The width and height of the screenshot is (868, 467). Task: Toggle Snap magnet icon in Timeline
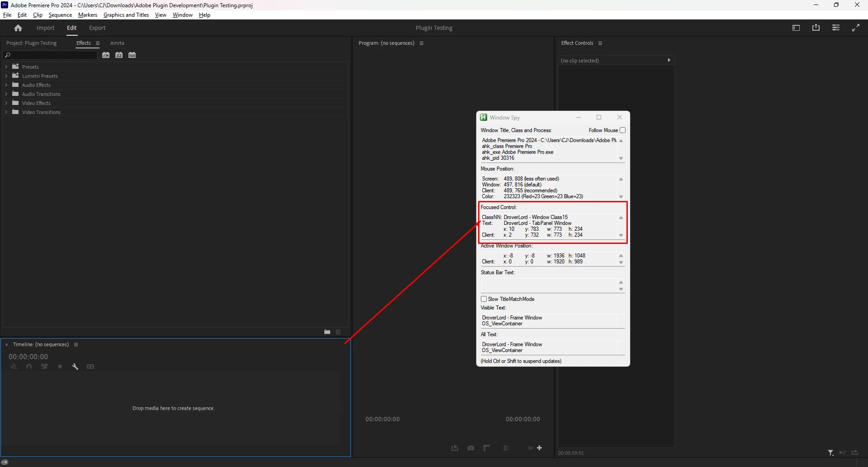click(29, 367)
